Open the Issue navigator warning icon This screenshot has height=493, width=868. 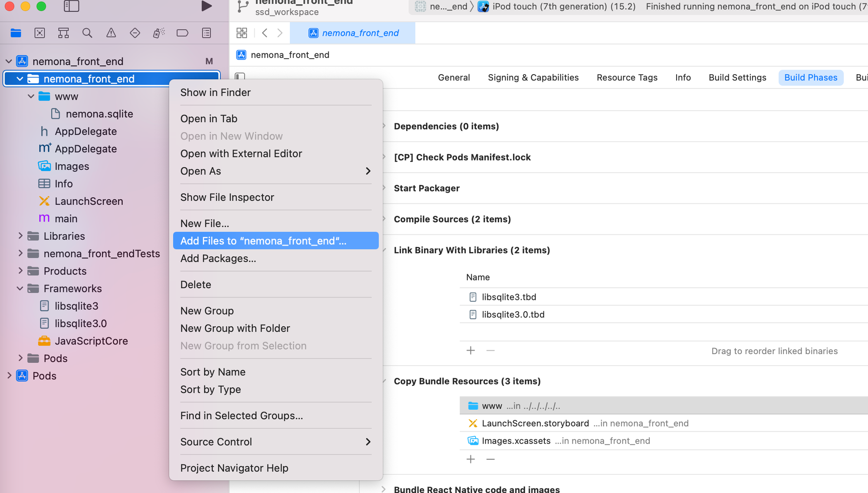tap(111, 33)
